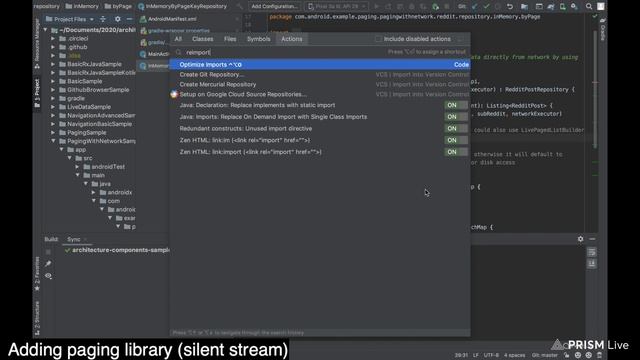Screen dimensions: 640x360
Task: Select Create Mercurial Repository action
Action: point(320,84)
